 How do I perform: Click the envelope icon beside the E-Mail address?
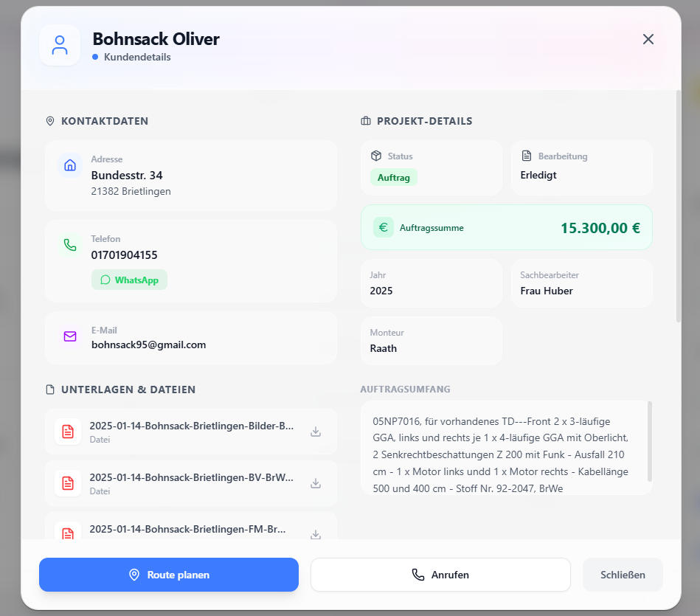point(70,336)
